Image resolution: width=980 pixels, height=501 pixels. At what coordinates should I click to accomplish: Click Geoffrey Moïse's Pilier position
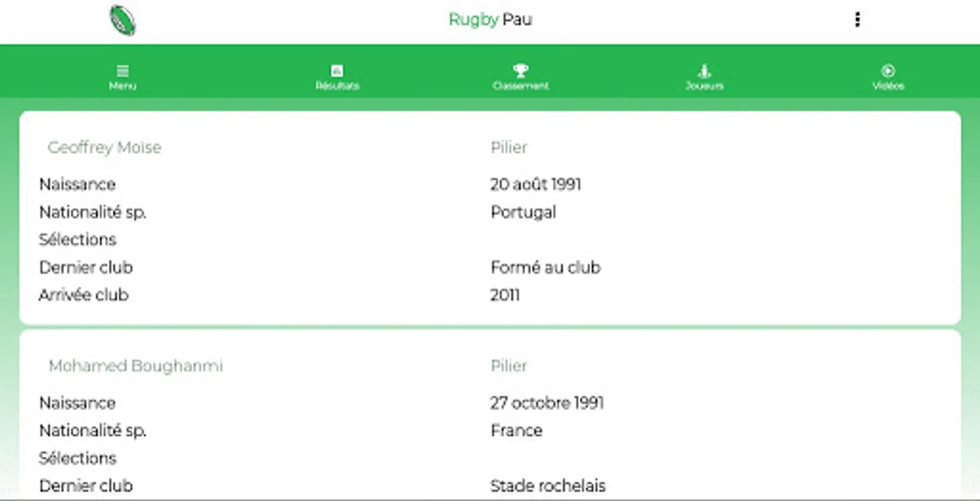coord(508,148)
